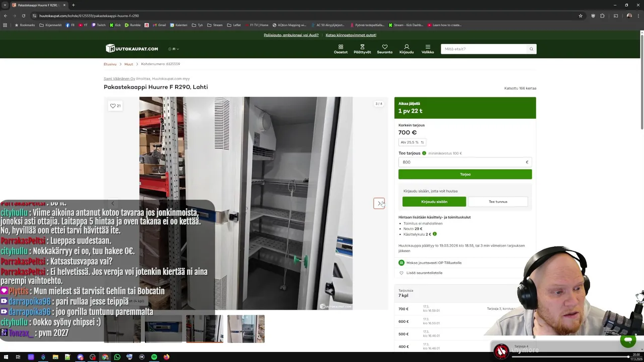The height and width of the screenshot is (362, 644).
Task: Open Chrome tab search dropdown arrow
Action: 5,5
